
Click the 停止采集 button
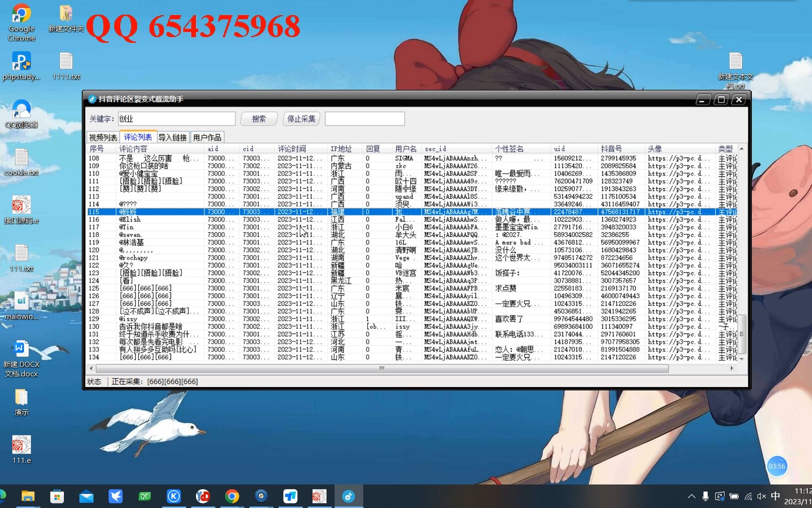301,119
